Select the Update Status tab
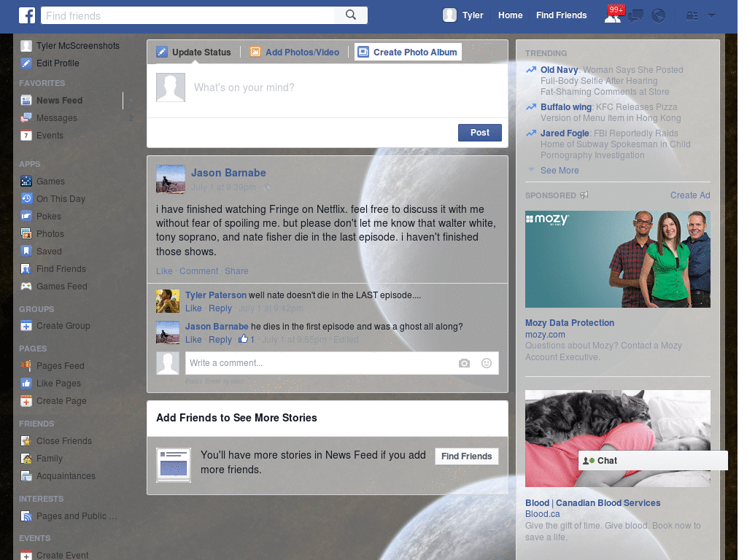 coord(194,52)
